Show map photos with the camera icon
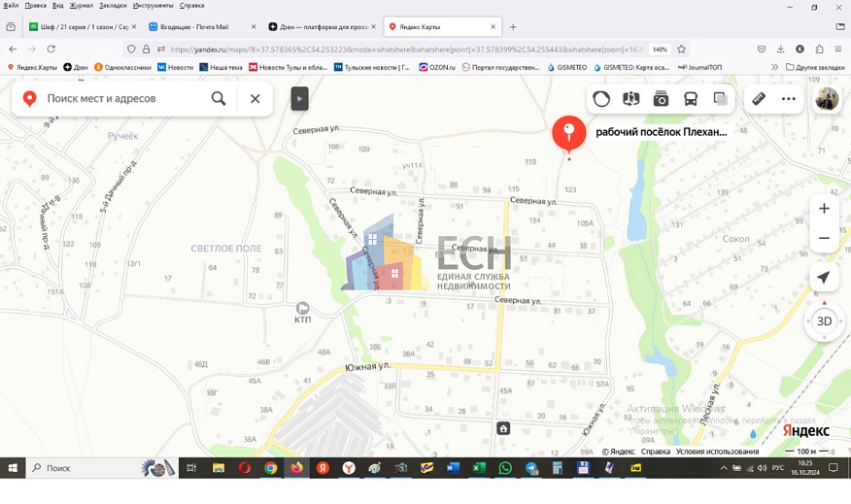The width and height of the screenshot is (851, 504). pos(661,99)
